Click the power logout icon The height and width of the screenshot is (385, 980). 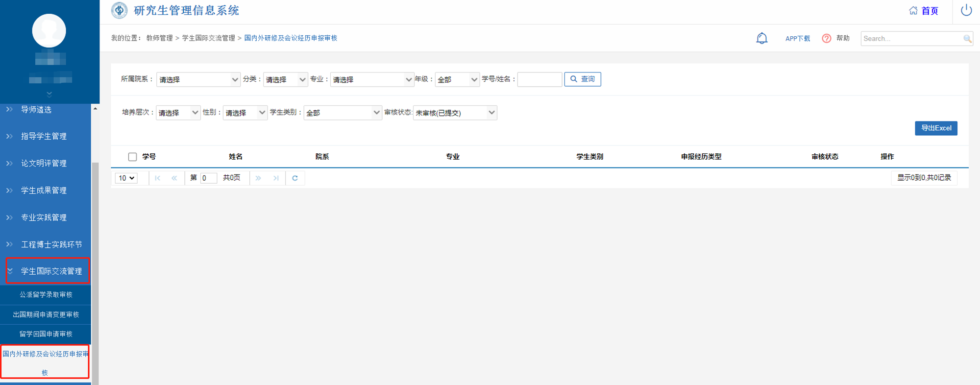pyautogui.click(x=966, y=10)
